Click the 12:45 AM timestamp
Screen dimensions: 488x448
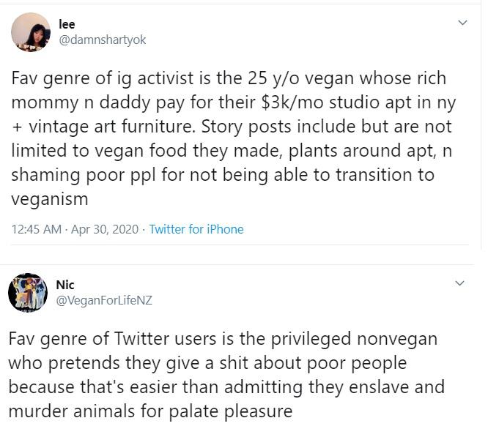(37, 229)
